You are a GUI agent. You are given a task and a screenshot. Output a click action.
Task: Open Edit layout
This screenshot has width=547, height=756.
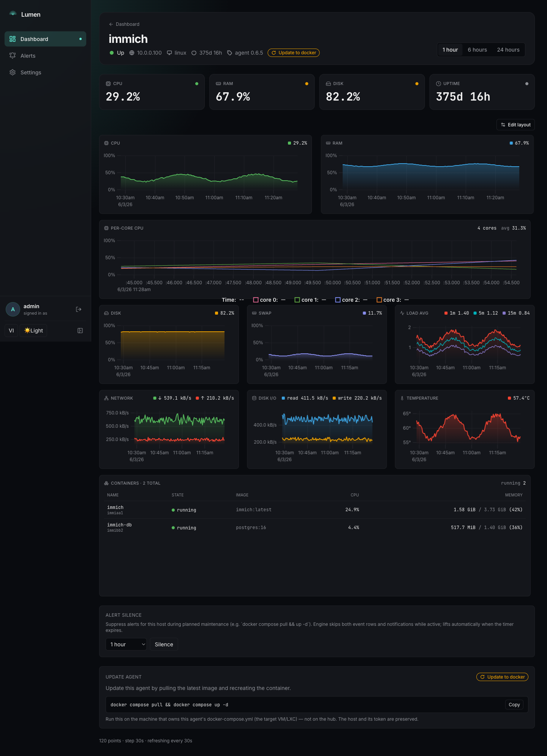(515, 124)
